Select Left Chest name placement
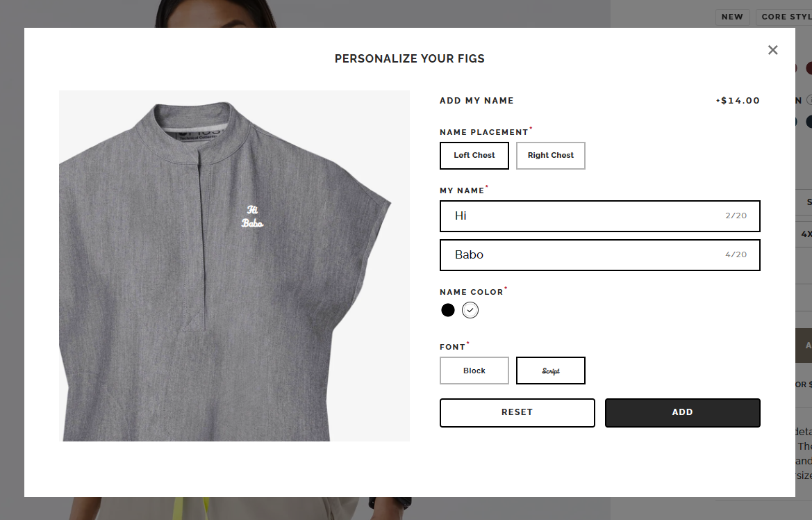Viewport: 812px width, 520px height. coord(474,156)
